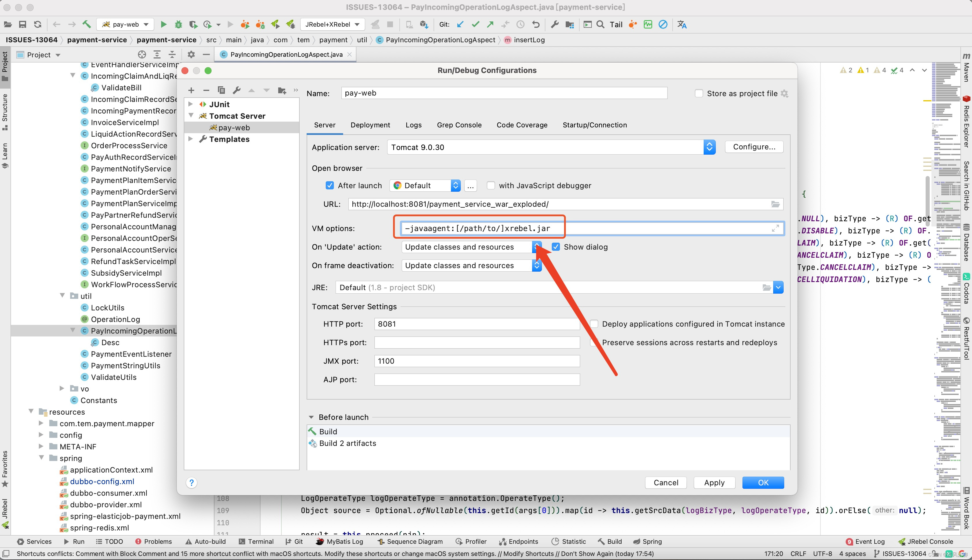Open URL folder browse icon

tap(775, 204)
